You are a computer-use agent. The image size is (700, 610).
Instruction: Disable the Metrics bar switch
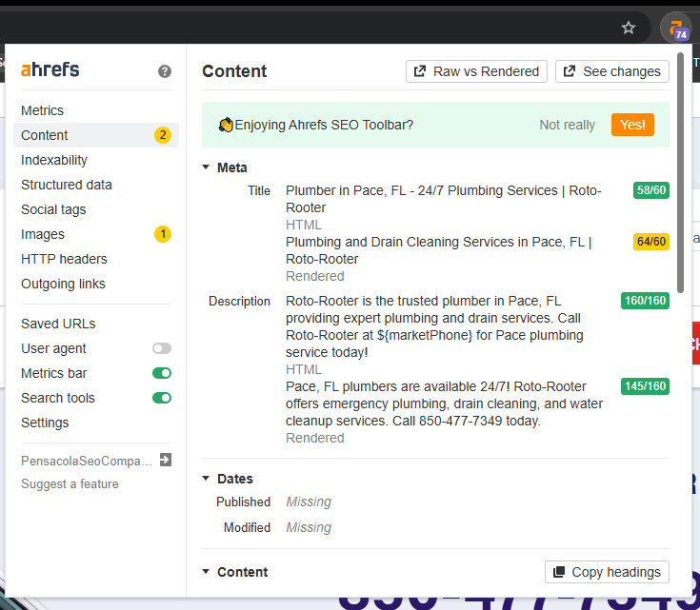(x=162, y=373)
